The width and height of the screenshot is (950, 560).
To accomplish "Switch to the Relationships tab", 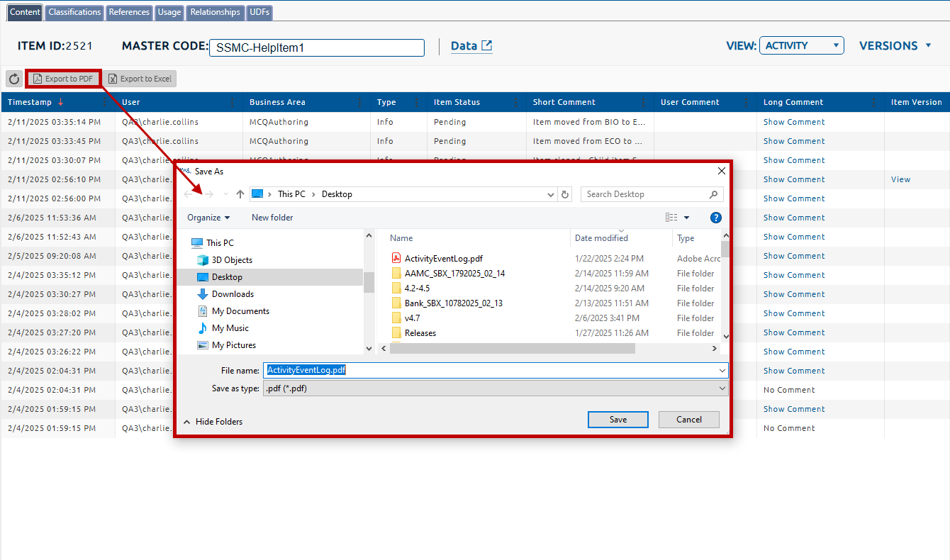I will click(216, 12).
